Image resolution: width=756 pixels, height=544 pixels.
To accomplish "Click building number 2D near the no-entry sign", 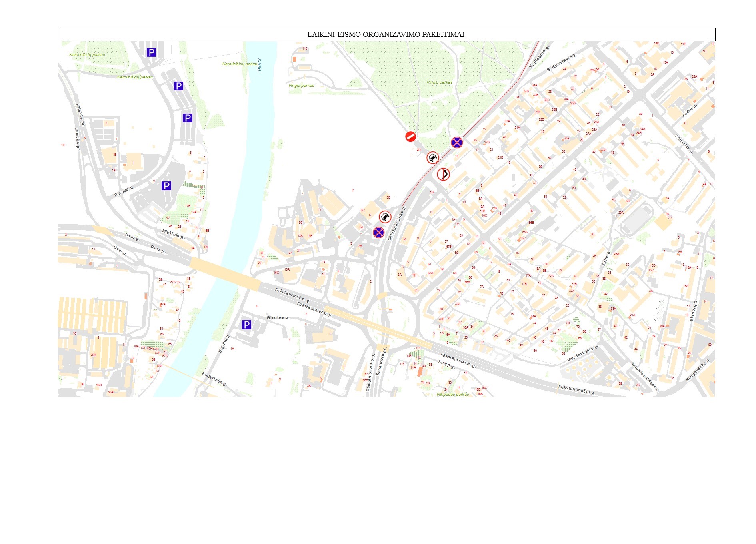I will 419,150.
